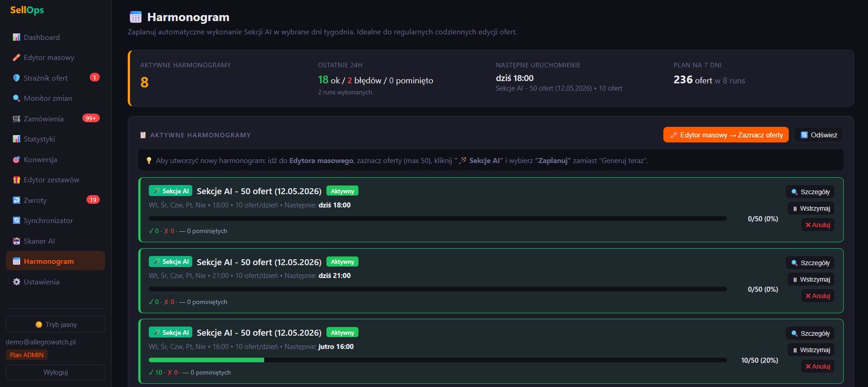Click the Skaner AI robot icon
This screenshot has width=868, height=387.
[16, 241]
